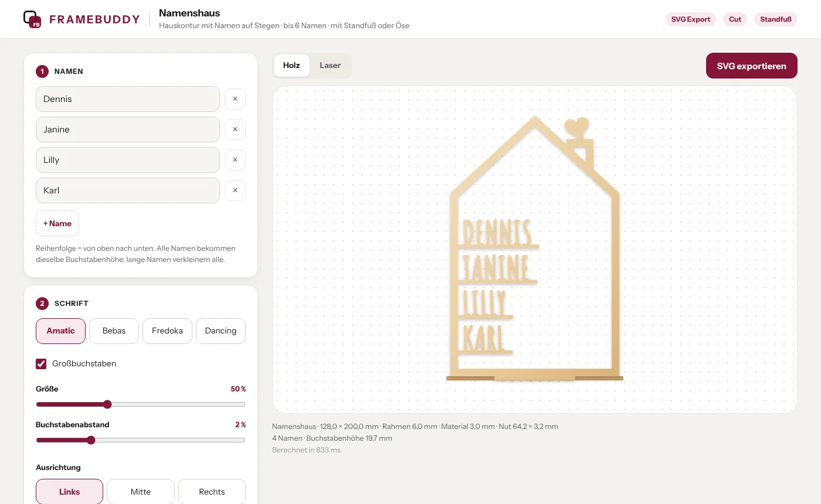Select the Amatic font
The width and height of the screenshot is (821, 504).
[x=60, y=331]
